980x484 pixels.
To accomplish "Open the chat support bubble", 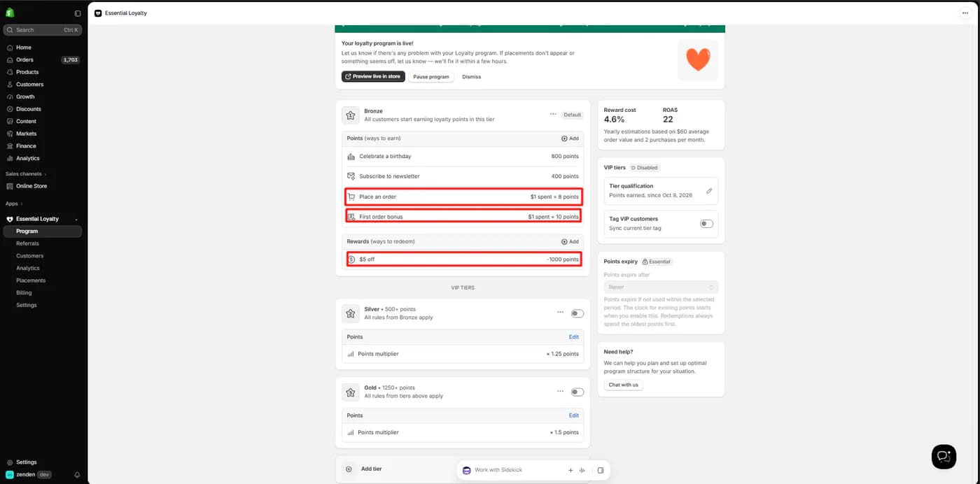I will point(944,457).
